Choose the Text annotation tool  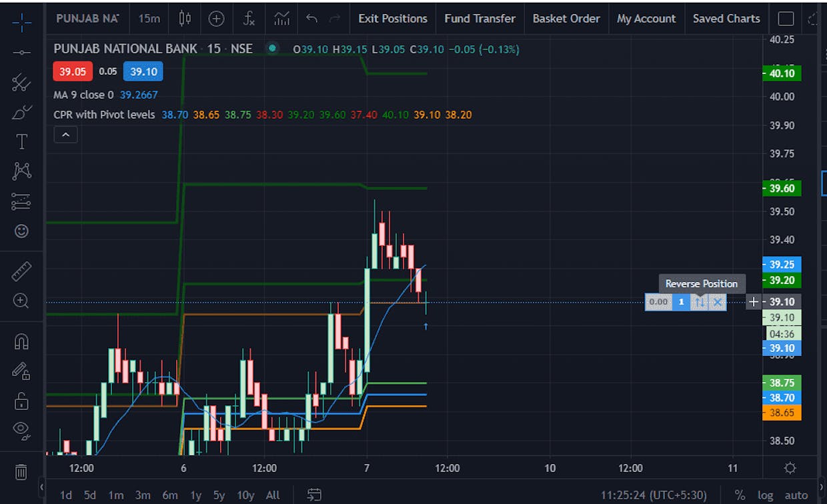click(x=21, y=141)
